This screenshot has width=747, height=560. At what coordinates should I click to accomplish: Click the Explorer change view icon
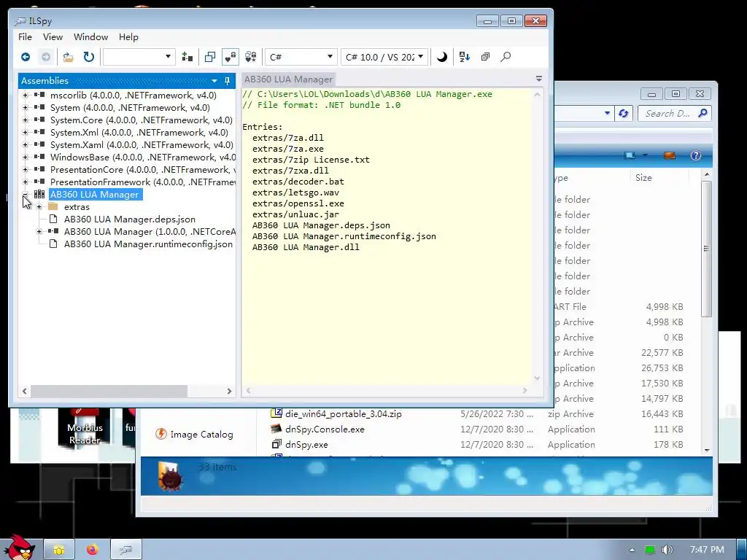click(630, 155)
